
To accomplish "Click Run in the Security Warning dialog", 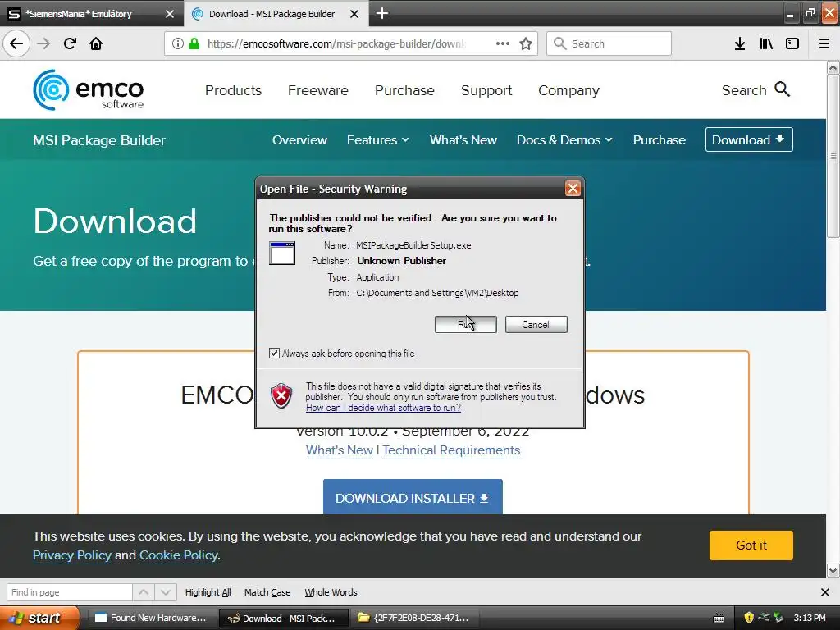I will pyautogui.click(x=466, y=324).
